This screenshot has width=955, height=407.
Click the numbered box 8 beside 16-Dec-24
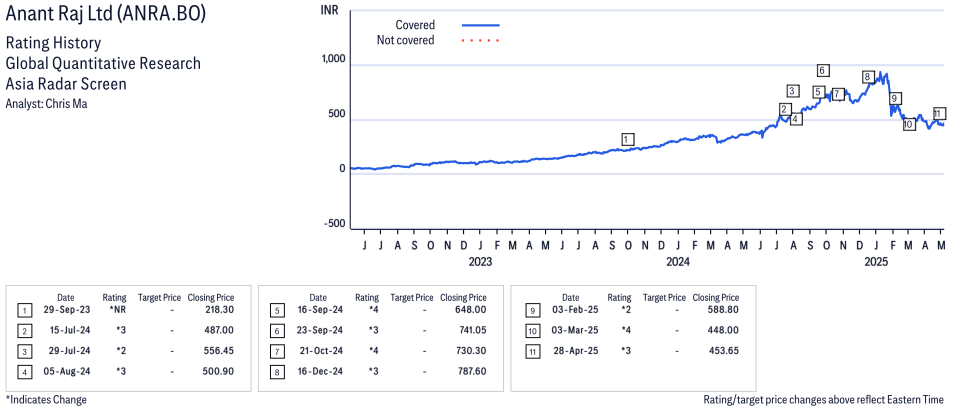[277, 372]
